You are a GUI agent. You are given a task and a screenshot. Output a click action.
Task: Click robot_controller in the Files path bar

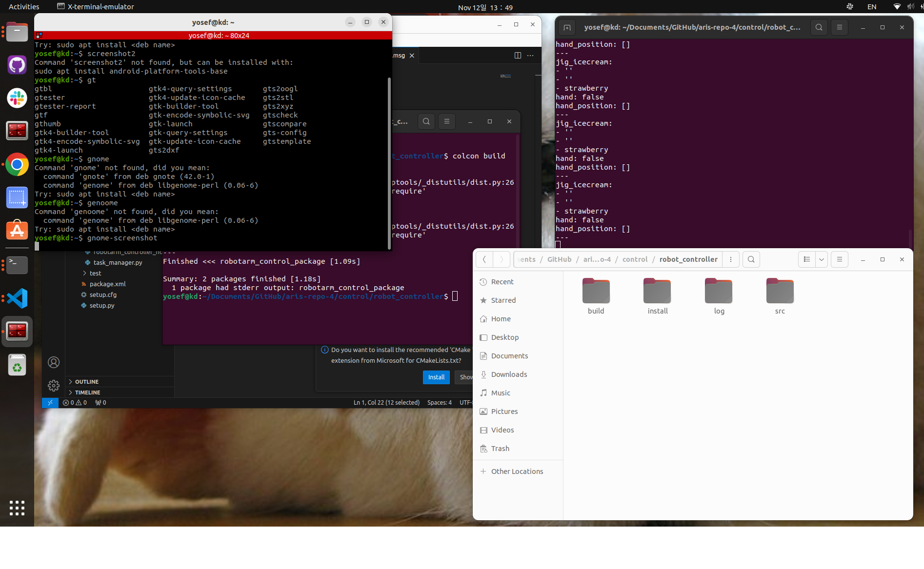[688, 259]
